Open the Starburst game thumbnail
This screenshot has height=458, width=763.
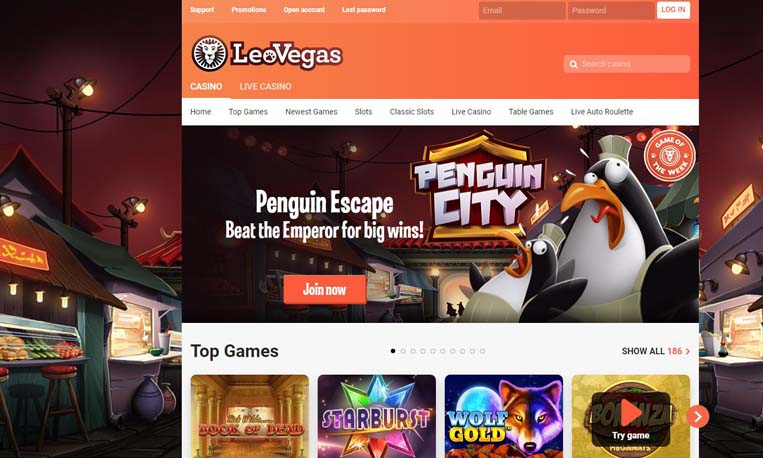tap(377, 417)
